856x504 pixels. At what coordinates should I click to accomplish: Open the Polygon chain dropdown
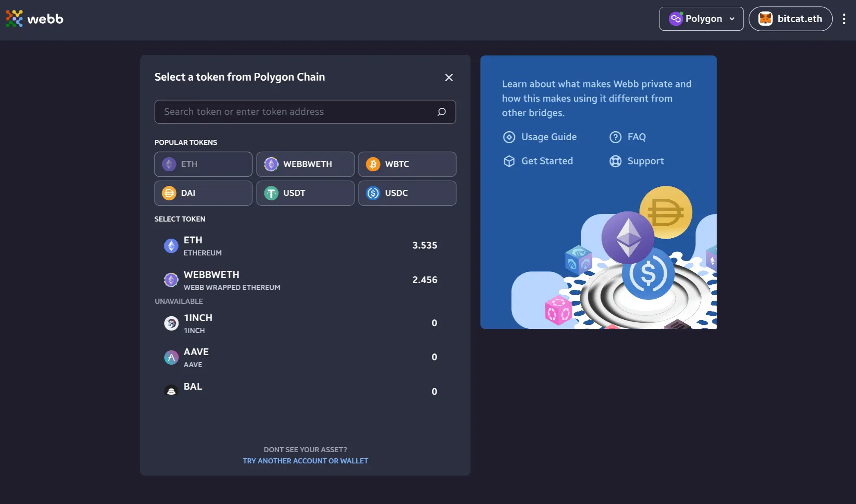pyautogui.click(x=701, y=19)
